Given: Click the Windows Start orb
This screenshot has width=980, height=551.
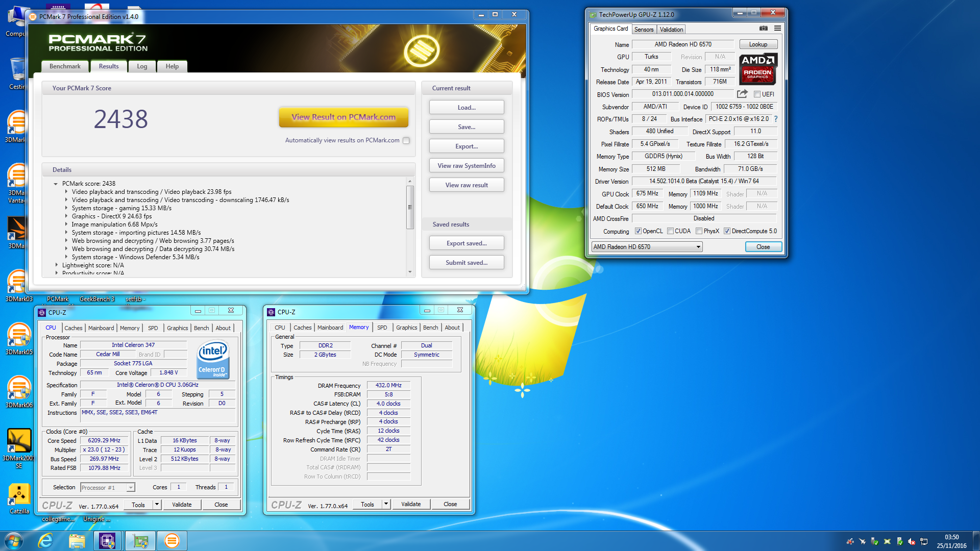Looking at the screenshot, I should tap(14, 541).
